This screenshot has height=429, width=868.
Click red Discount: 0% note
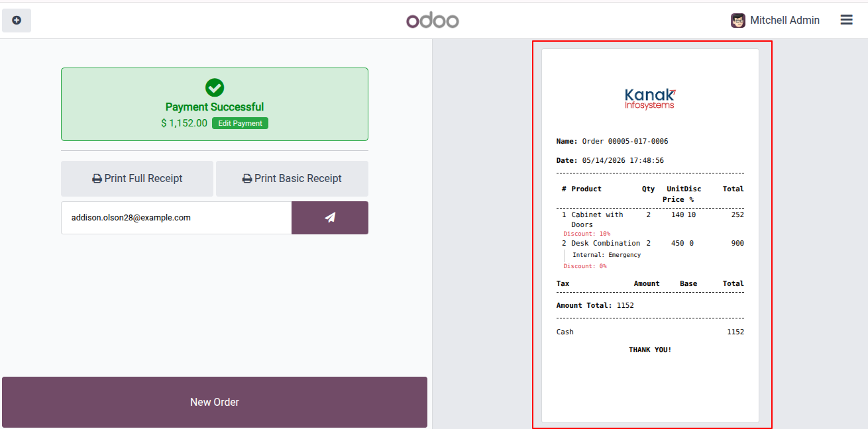click(585, 266)
